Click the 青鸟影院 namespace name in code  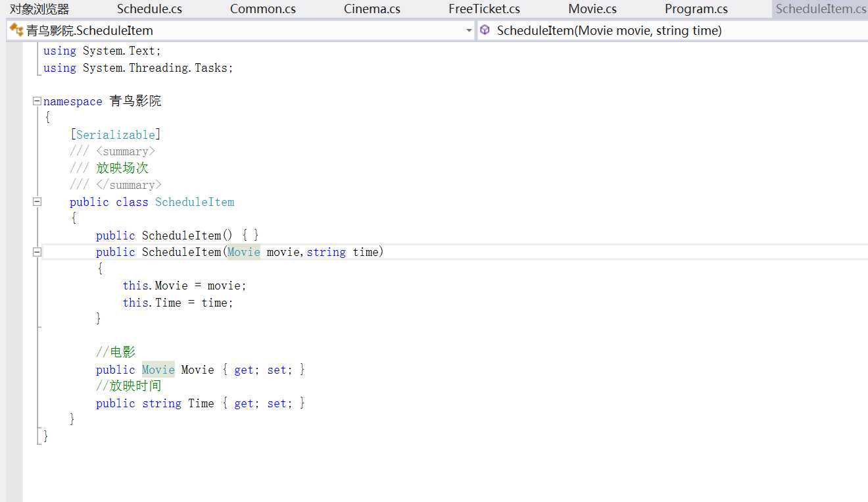pos(135,101)
